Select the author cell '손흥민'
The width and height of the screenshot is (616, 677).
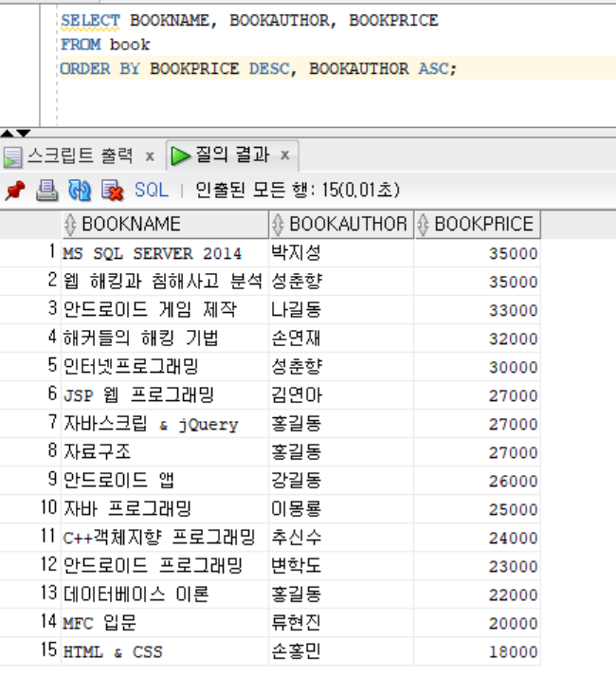(341, 651)
